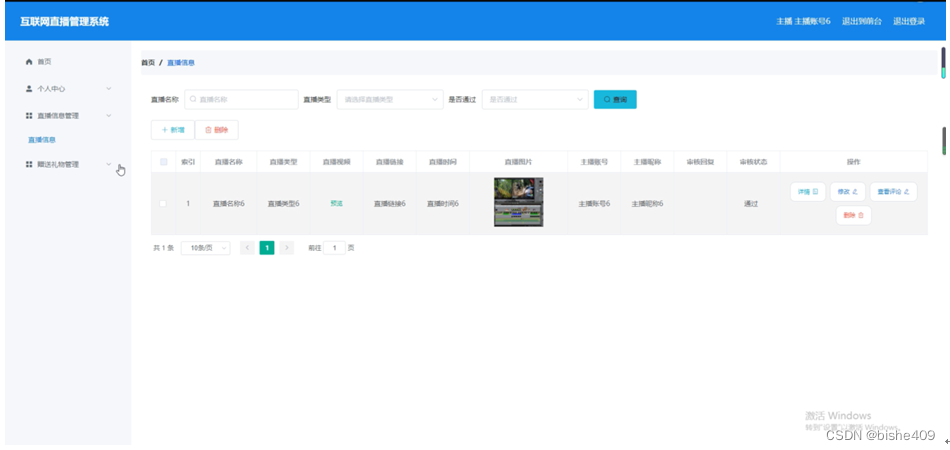
Task: Click the 查询 search button
Action: (x=615, y=99)
